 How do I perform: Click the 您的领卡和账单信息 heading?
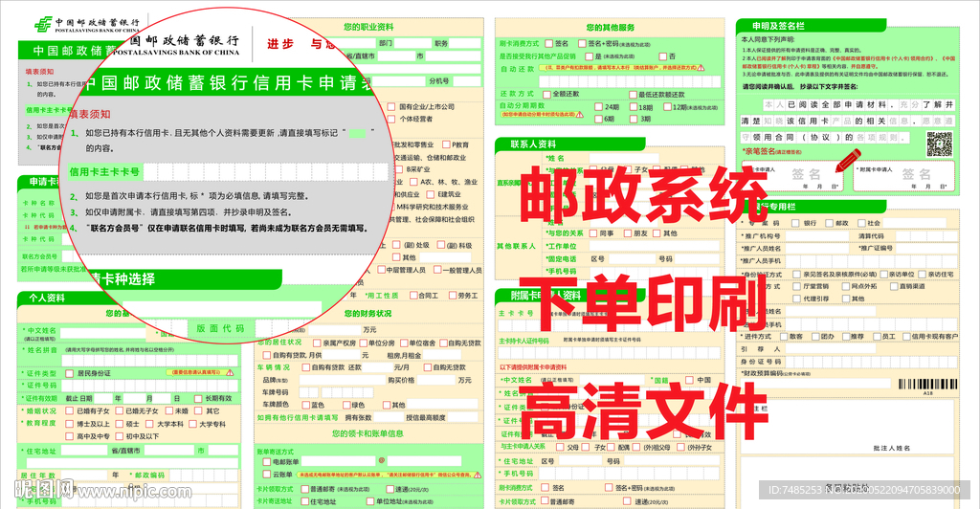(x=367, y=433)
